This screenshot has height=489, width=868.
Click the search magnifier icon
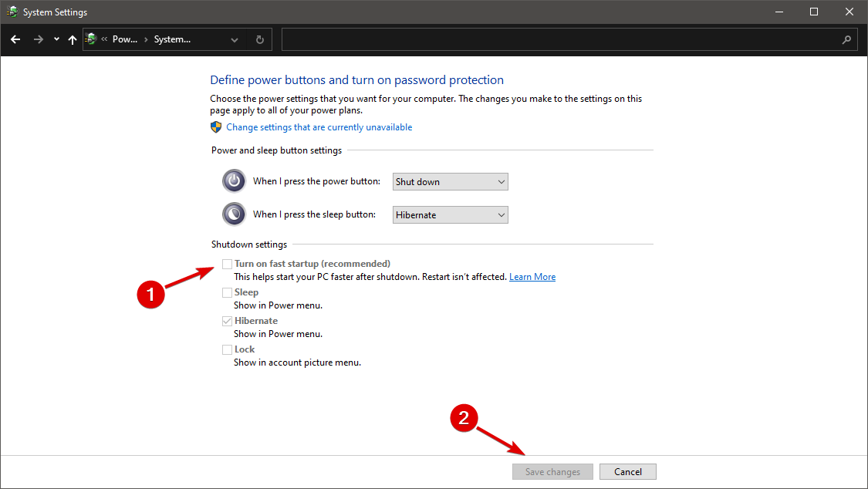coord(846,39)
